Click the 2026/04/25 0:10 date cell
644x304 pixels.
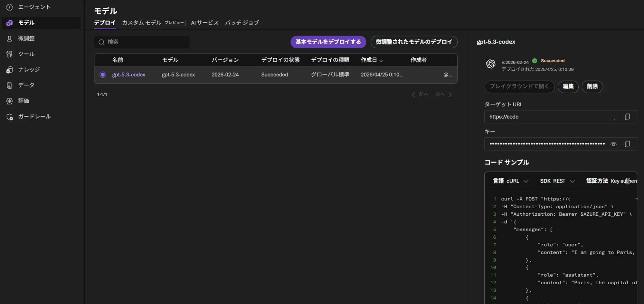(x=382, y=75)
